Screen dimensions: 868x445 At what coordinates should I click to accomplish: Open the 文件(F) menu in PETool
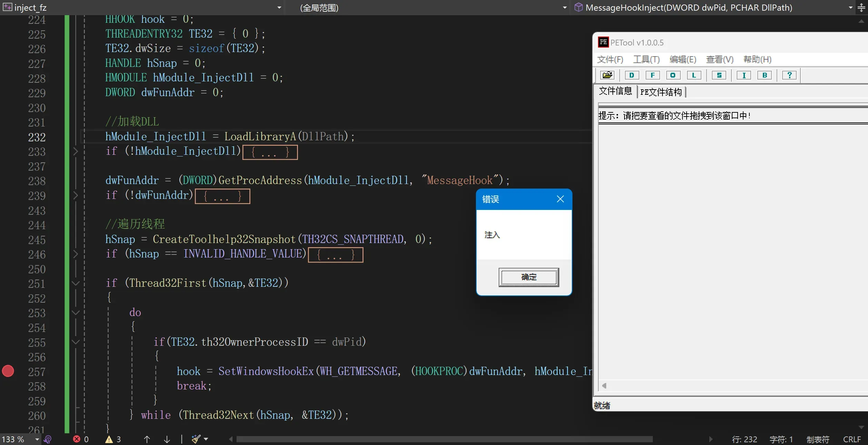(610, 59)
